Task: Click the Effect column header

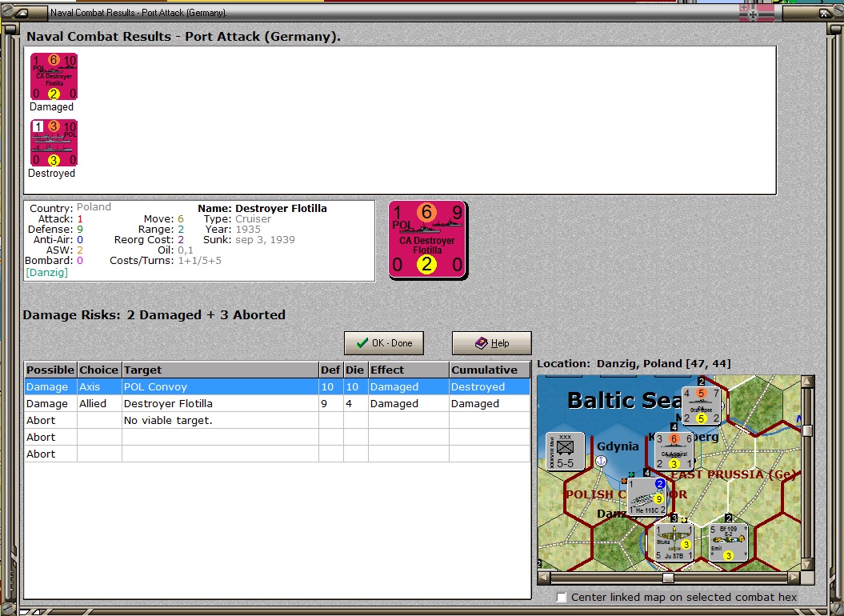Action: [x=409, y=370]
